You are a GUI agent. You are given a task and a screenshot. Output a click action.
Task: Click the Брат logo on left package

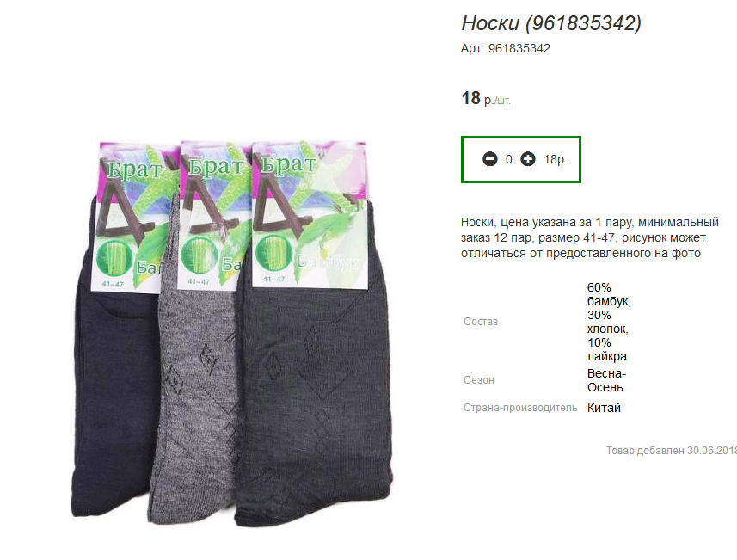pyautogui.click(x=134, y=169)
